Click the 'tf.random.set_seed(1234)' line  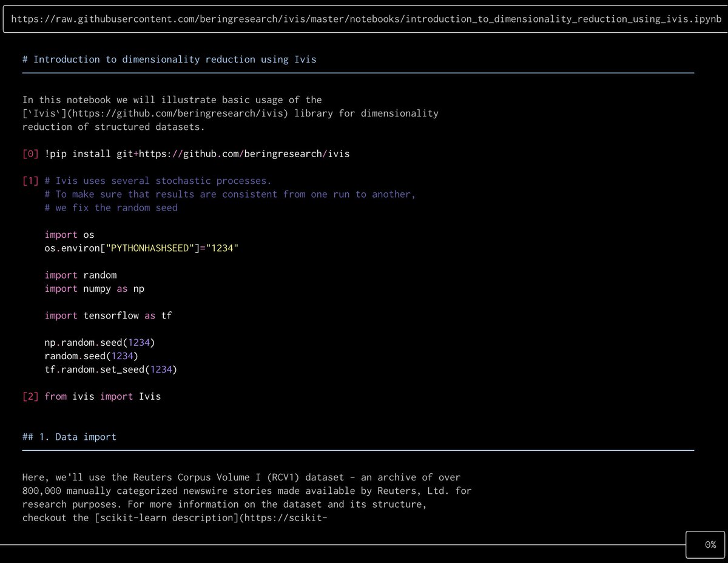[x=111, y=369]
